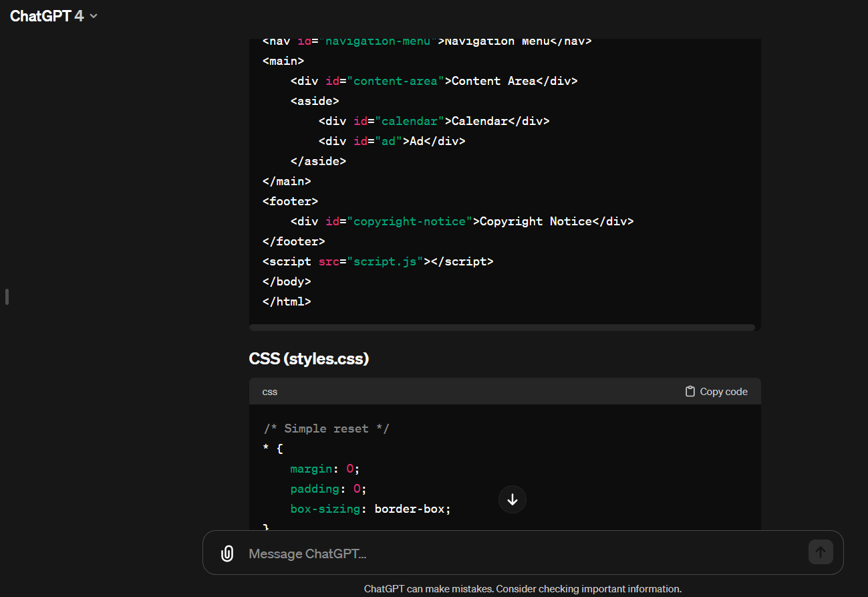Click the "box-sizing: border-box;" CSS line
This screenshot has height=597, width=868.
(370, 509)
